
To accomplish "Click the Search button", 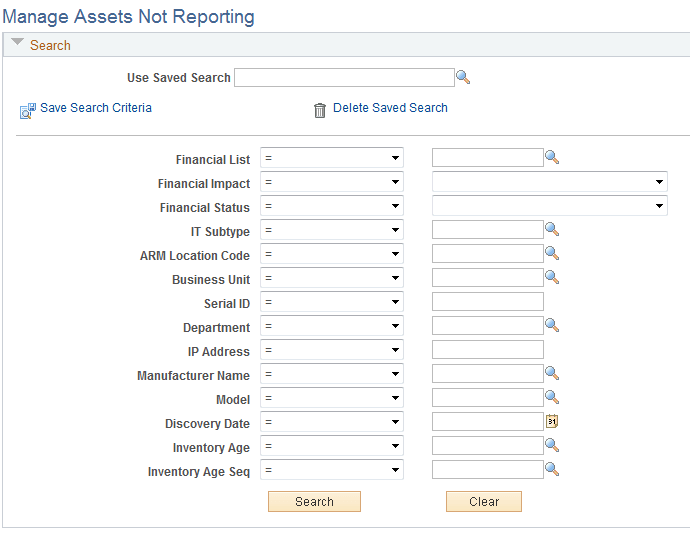I will 314,502.
